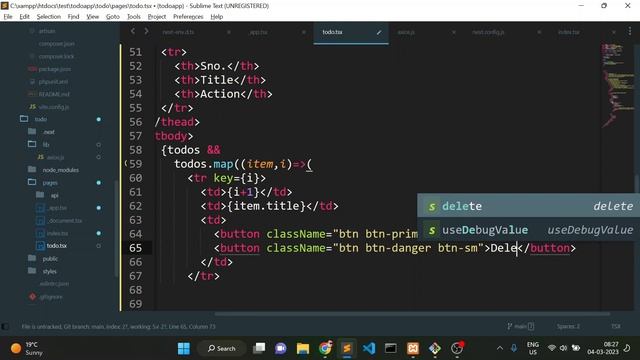Open index.tsx in the sidebar

coord(58,233)
